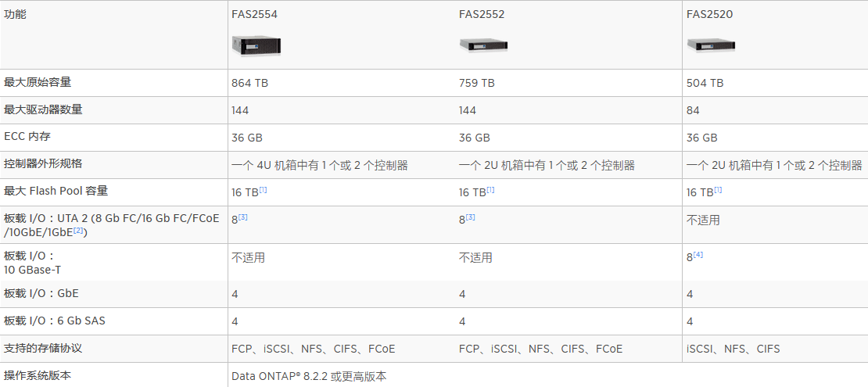Open footnote [4] in the FAS2520 10 GBase-T cell
The width and height of the screenshot is (868, 387).
(x=698, y=255)
